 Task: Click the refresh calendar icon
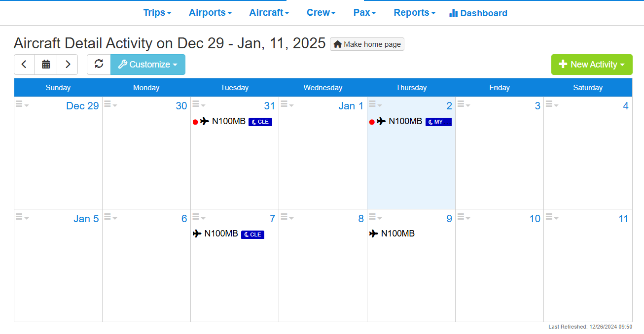99,64
